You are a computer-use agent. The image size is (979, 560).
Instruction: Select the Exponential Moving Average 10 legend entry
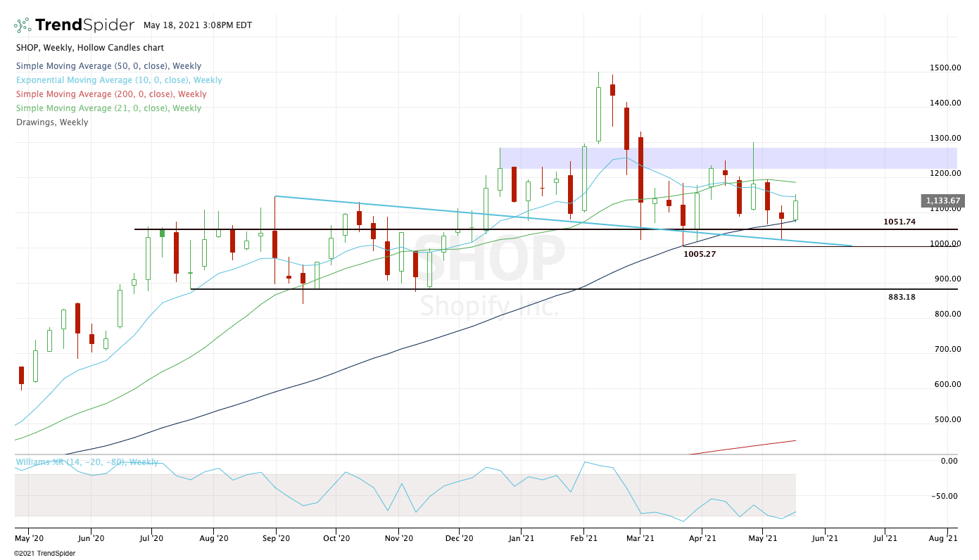pyautogui.click(x=119, y=80)
